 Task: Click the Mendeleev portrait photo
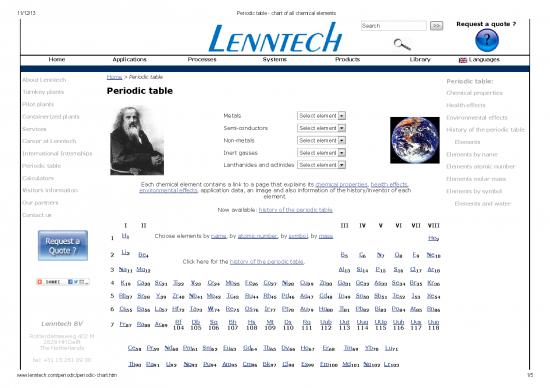pos(137,140)
